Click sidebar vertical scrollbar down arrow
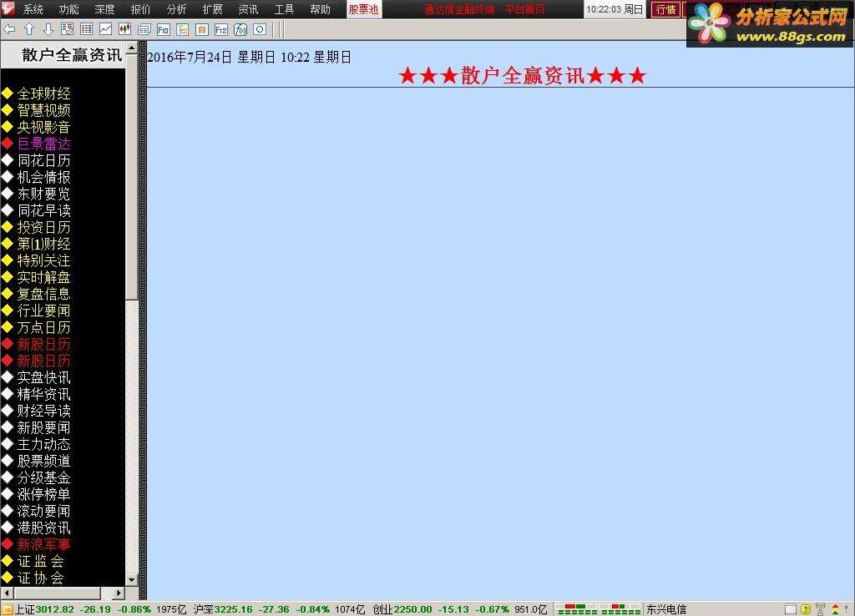 [x=131, y=580]
